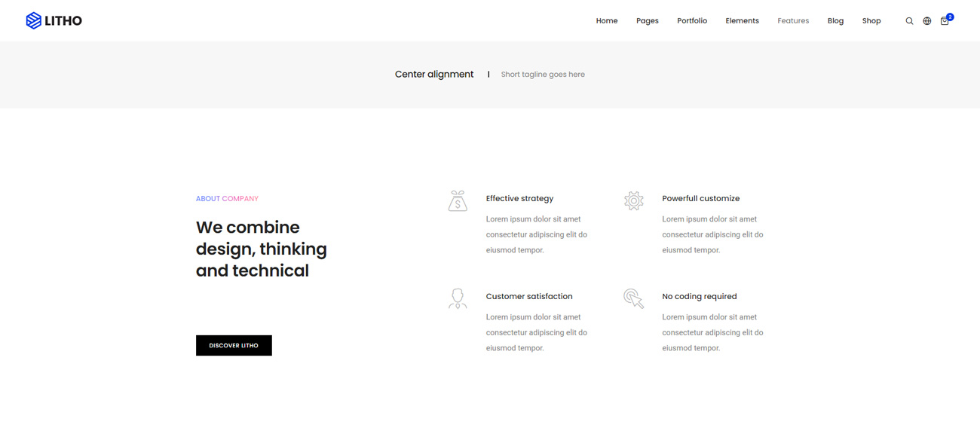Open the globe language selector icon
The image size is (980, 437).
927,21
